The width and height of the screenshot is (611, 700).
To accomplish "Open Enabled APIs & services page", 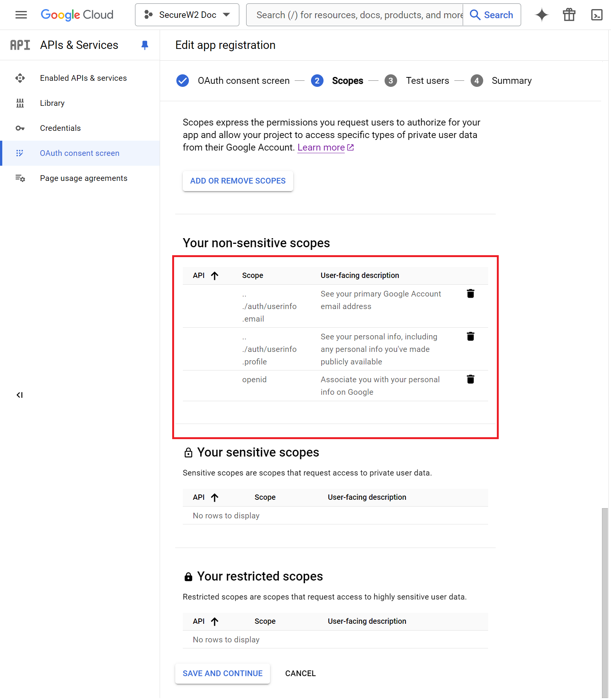I will (83, 78).
